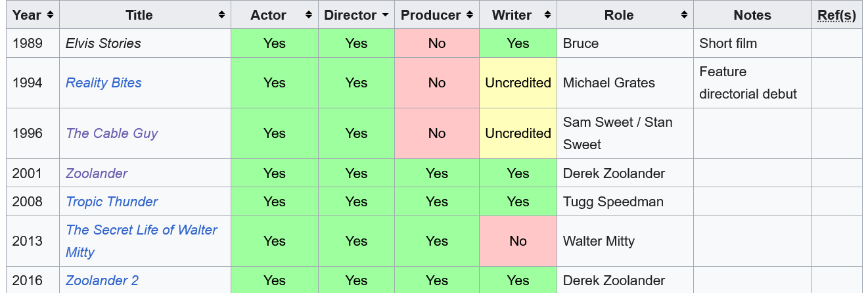The image size is (868, 293).
Task: Go to Zoolander film page
Action: (97, 173)
